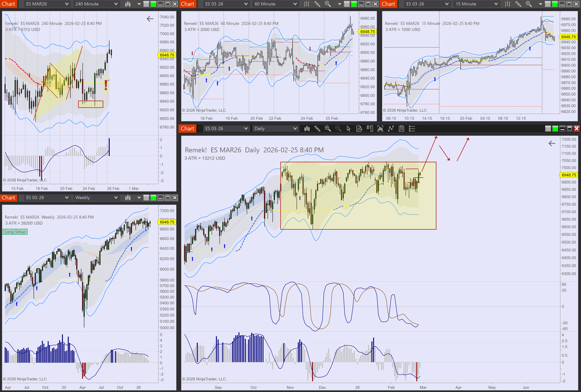The image size is (581, 392).
Task: Click the Chart tab of Weekly window
Action: point(9,198)
